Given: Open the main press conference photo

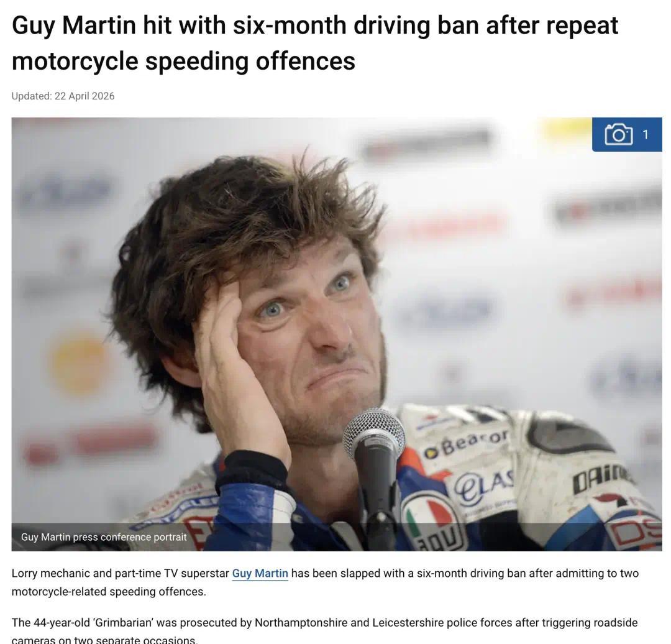Looking at the screenshot, I should click(336, 334).
